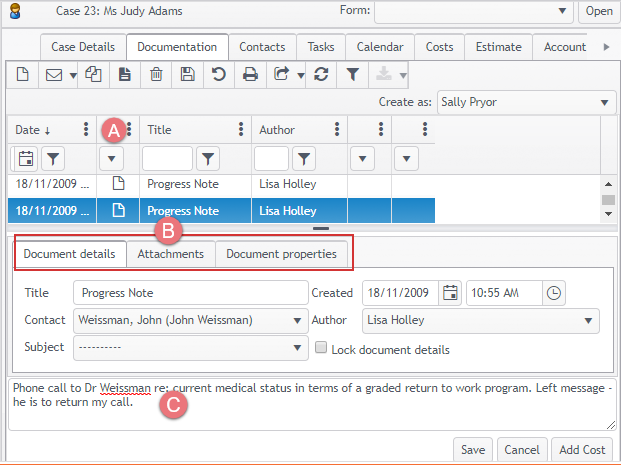
Task: Click the trash delete icon
Action: pos(156,74)
